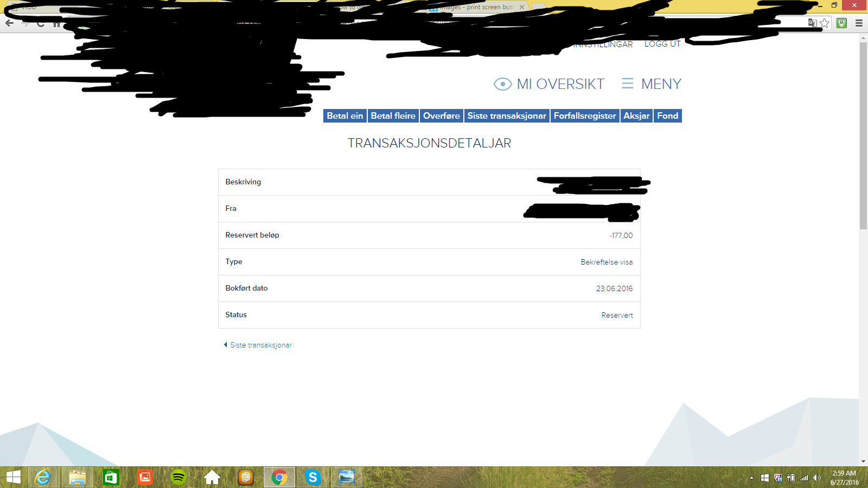This screenshot has height=488, width=868.
Task: Click the Bokført dato row label
Action: click(x=247, y=288)
